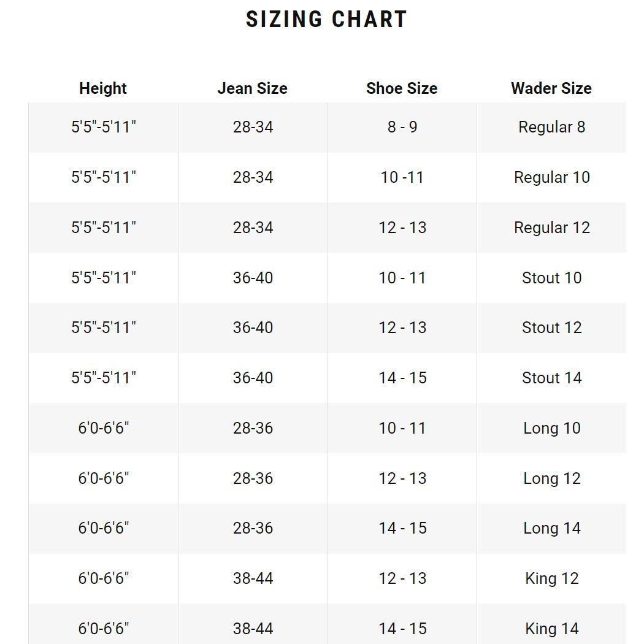
Task: Click the Regular 12 wader size cell
Action: (x=551, y=228)
